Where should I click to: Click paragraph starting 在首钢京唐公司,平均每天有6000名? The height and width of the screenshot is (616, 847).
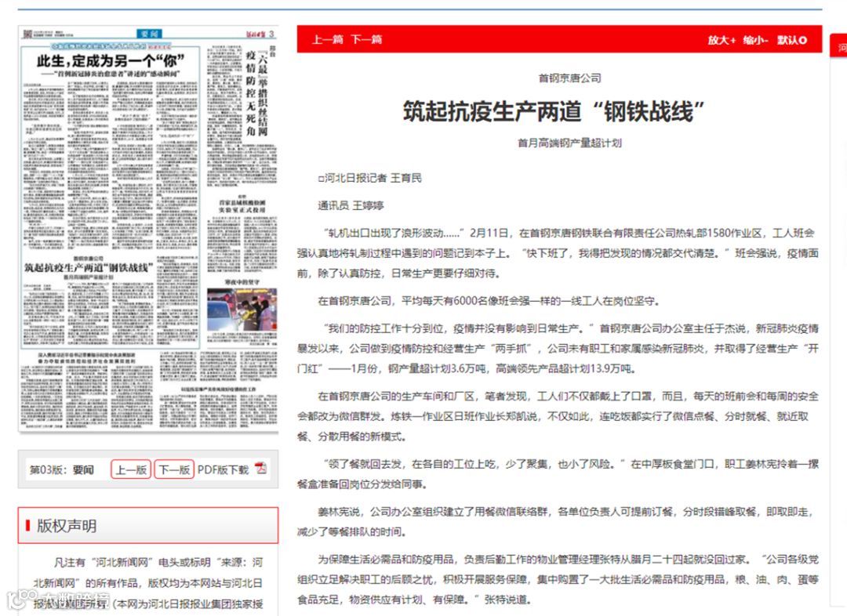click(489, 301)
